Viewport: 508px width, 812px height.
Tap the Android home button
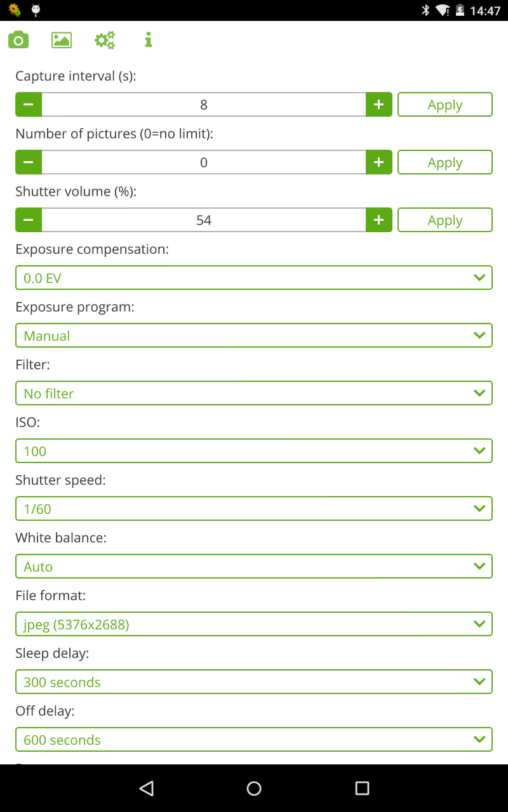[254, 788]
